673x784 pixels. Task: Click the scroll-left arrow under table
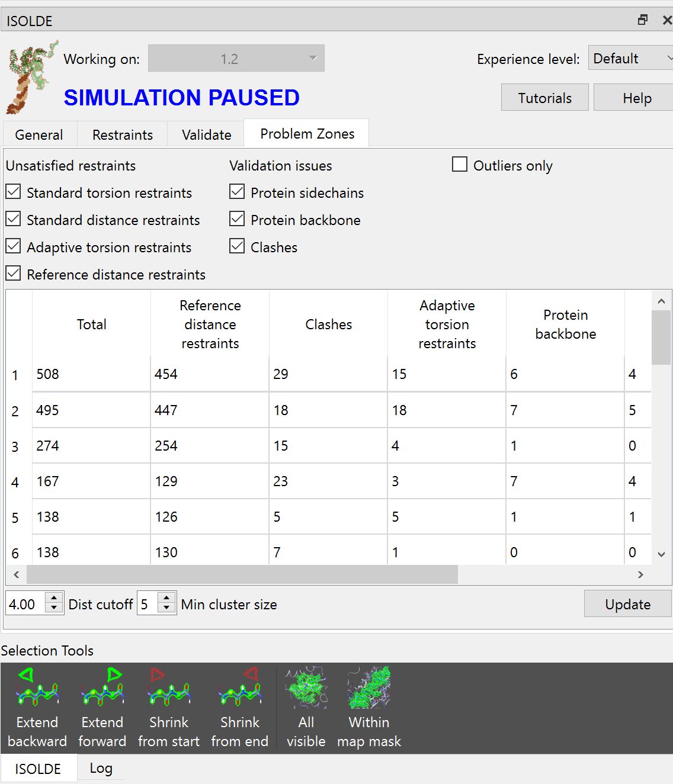(x=17, y=574)
